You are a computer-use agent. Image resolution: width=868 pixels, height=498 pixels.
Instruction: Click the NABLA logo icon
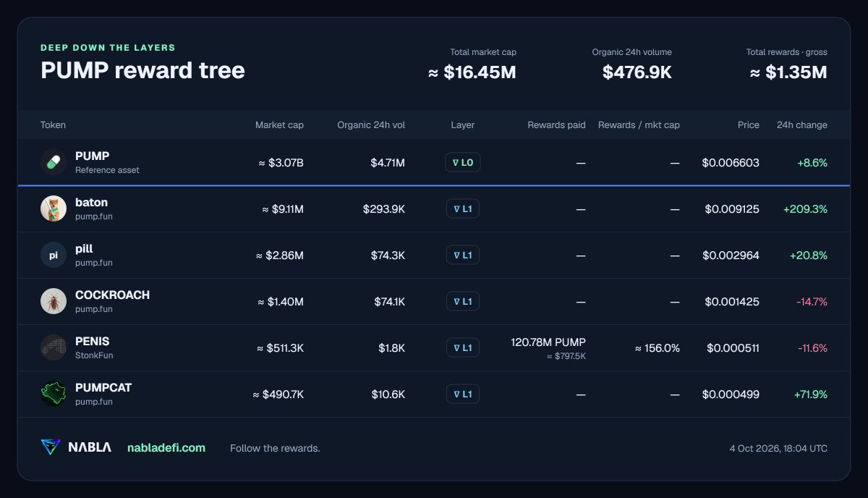coord(51,447)
